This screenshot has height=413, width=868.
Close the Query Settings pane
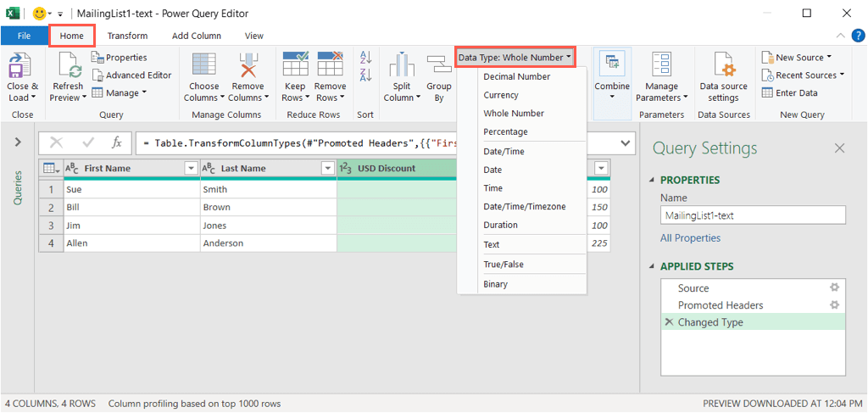[840, 148]
